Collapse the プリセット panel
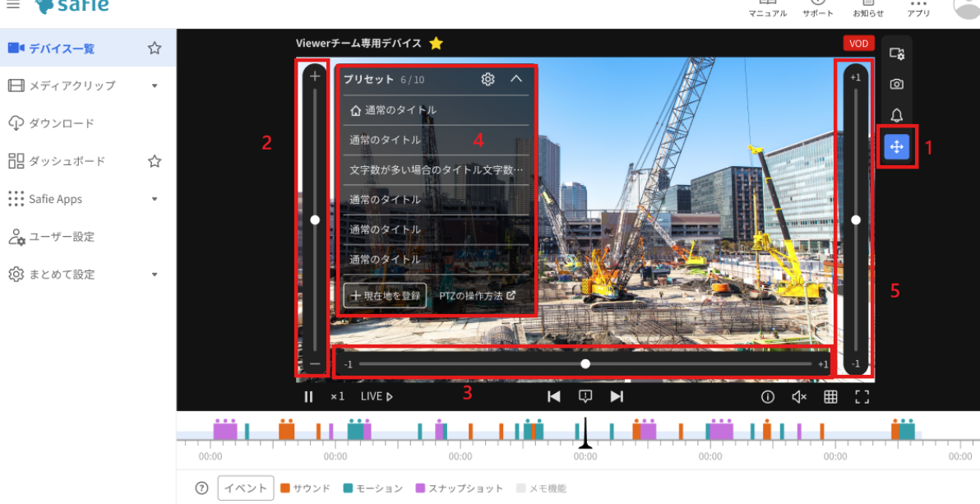This screenshot has width=980, height=504. coord(516,79)
